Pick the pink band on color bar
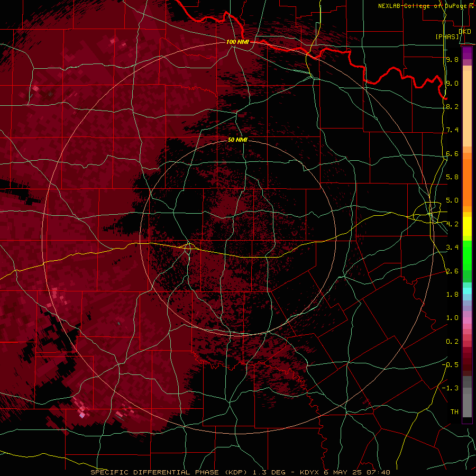476x476 pixels. 467,321
